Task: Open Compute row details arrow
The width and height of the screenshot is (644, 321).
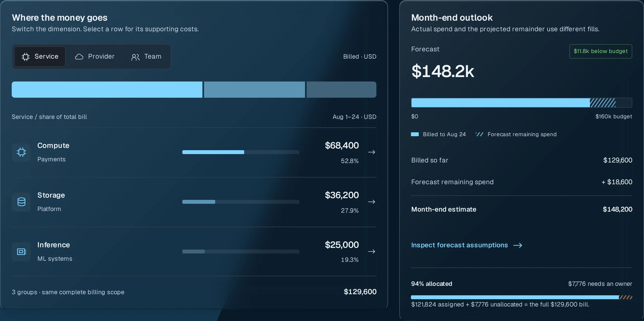Action: pyautogui.click(x=372, y=152)
